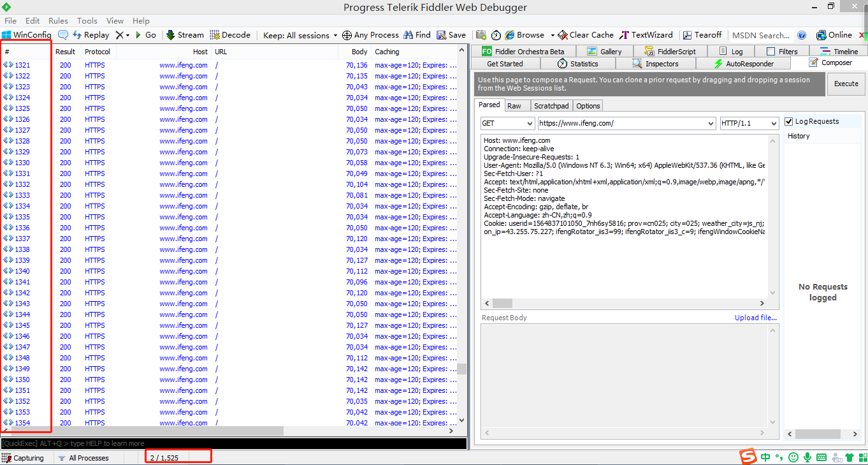This screenshot has height=465, width=868.
Task: Click the Caching column header
Action: pyautogui.click(x=416, y=52)
